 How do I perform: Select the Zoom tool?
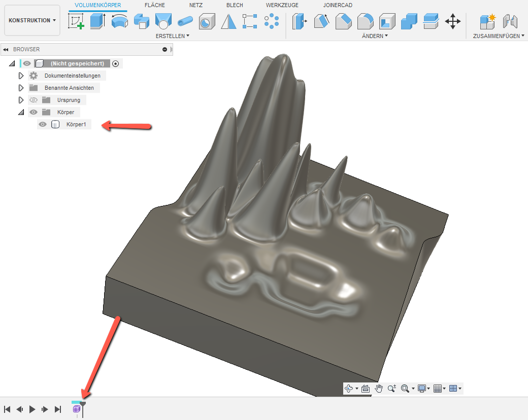coord(391,389)
